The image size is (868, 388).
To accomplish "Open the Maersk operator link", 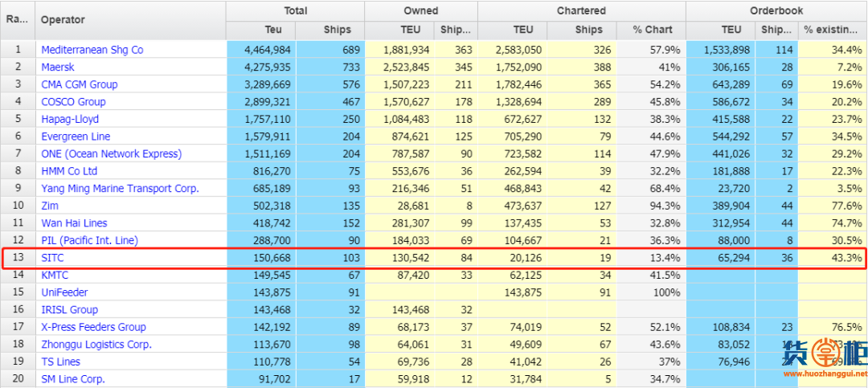I will [58, 67].
